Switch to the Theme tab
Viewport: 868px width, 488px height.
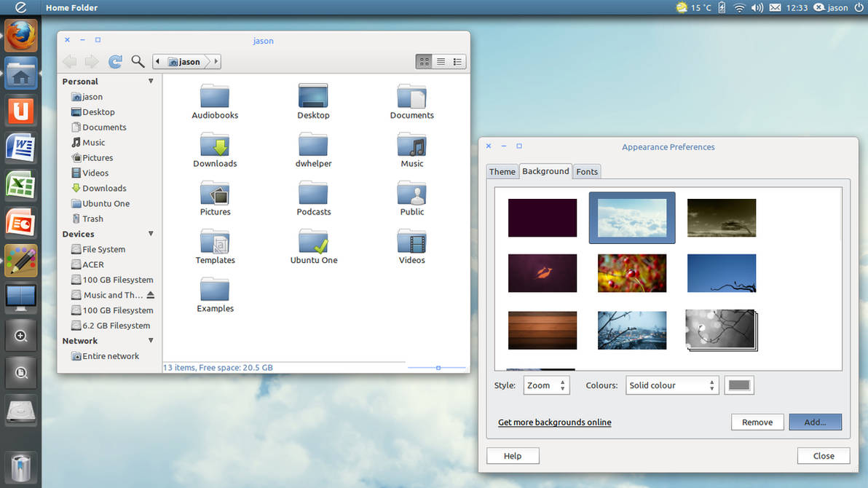[502, 172]
